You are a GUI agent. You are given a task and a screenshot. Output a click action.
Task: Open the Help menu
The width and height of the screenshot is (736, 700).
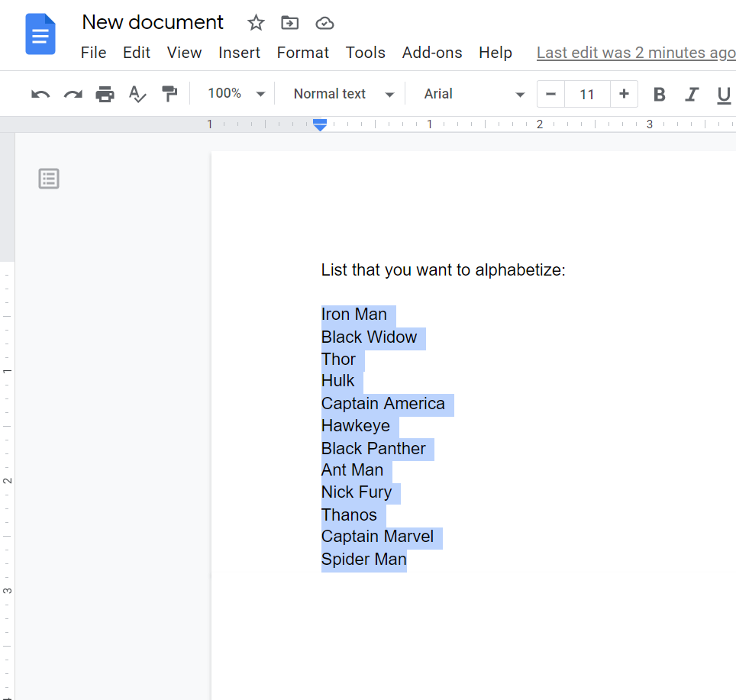coord(496,53)
